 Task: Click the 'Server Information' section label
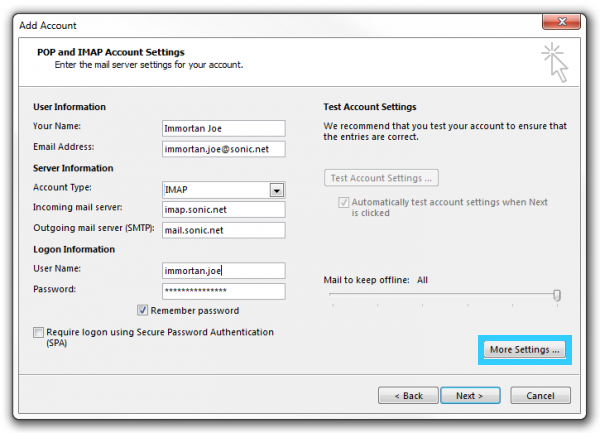pyautogui.click(x=73, y=168)
